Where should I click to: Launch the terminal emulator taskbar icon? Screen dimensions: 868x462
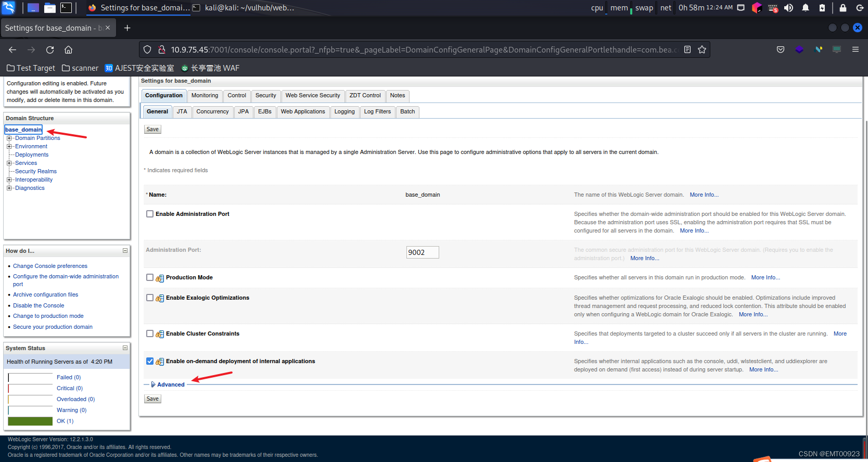point(66,8)
